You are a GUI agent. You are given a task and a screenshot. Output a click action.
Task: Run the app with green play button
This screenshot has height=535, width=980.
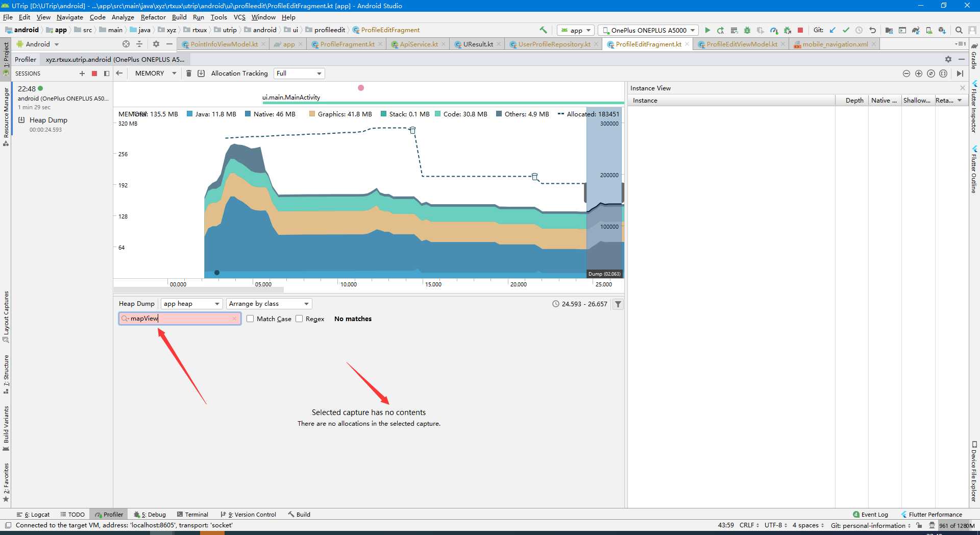pyautogui.click(x=707, y=30)
